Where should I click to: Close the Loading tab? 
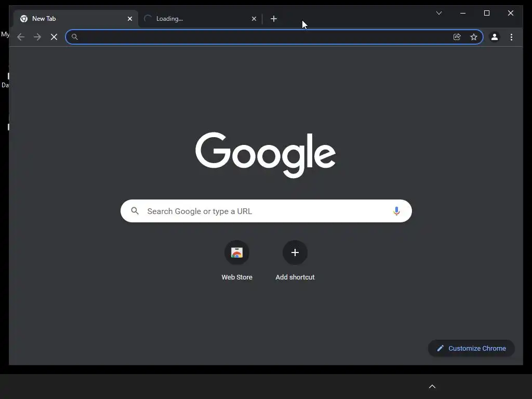tap(254, 19)
